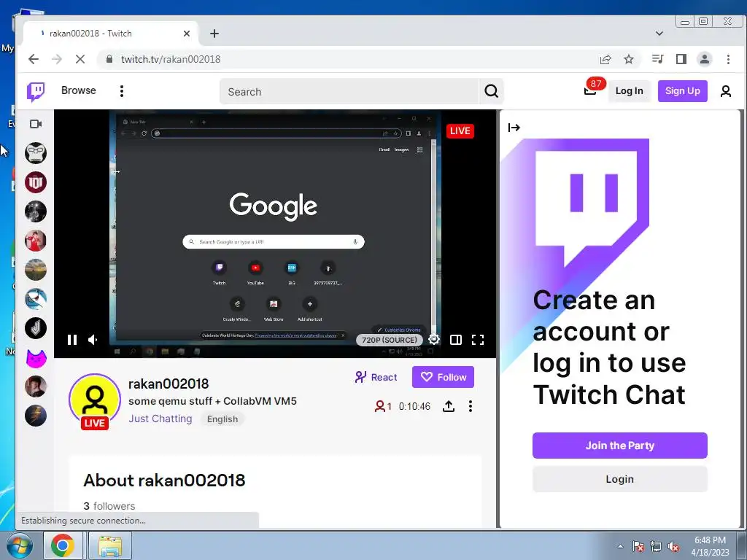747x560 pixels.
Task: Go back in browser history
Action: pos(34,59)
